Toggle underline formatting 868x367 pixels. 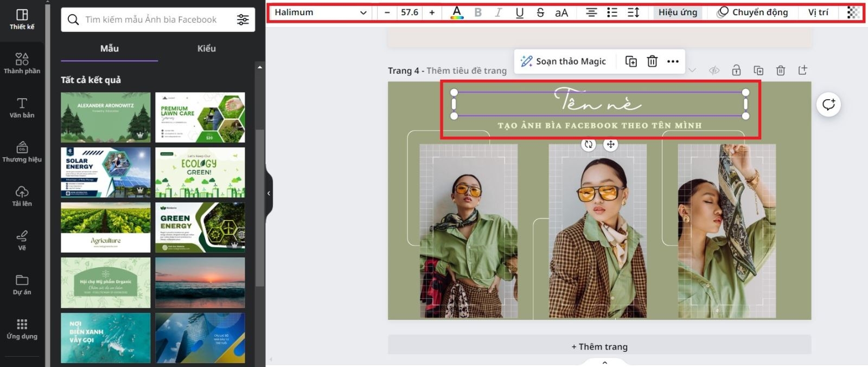click(519, 12)
